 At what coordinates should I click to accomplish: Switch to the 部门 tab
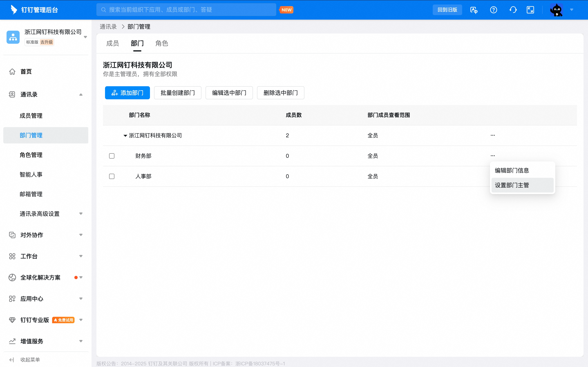click(x=137, y=43)
